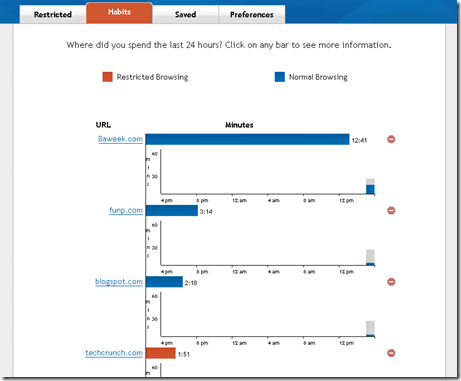Click the hourly column in the funp.com chart
The image size is (461, 381).
[370, 258]
